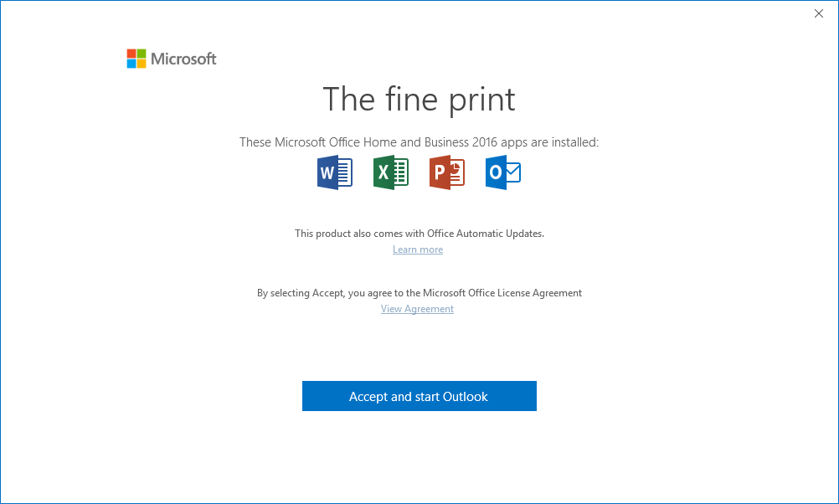The width and height of the screenshot is (839, 504).
Task: Open the Learn more link
Action: pyautogui.click(x=418, y=249)
